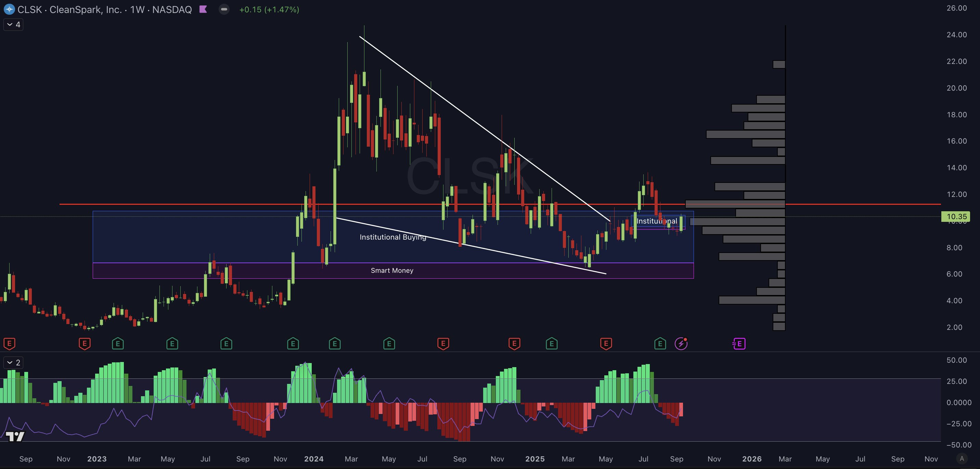Select the Institutional Buying text label
The image size is (980, 469).
click(x=392, y=237)
